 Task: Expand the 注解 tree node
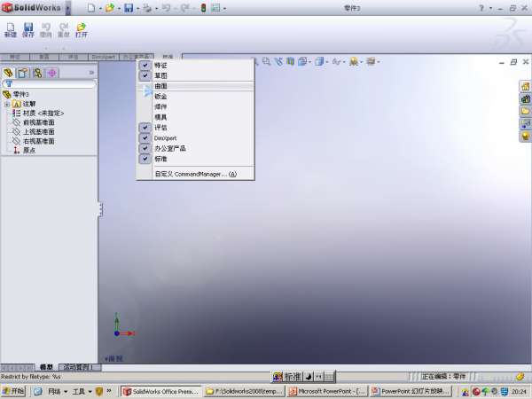pyautogui.click(x=7, y=104)
